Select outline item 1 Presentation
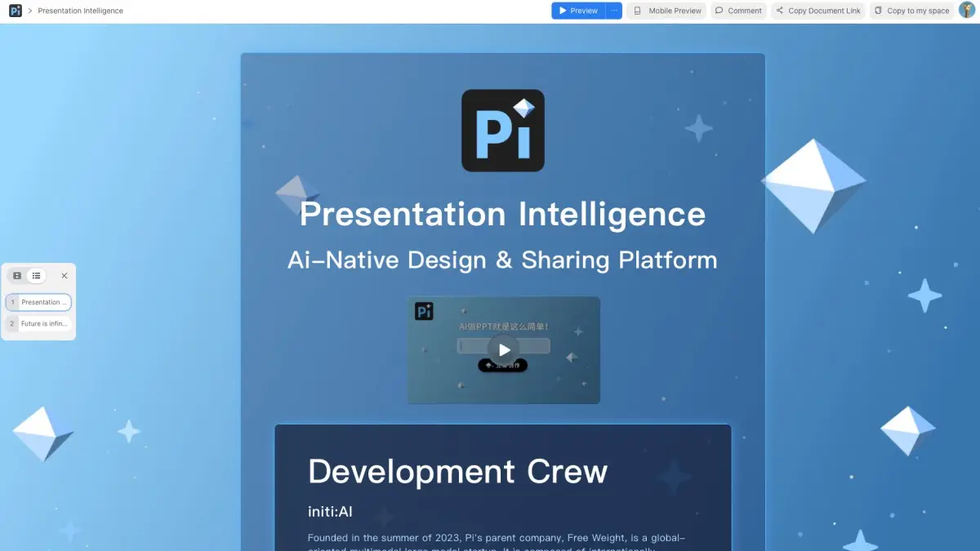The width and height of the screenshot is (980, 551). (38, 302)
